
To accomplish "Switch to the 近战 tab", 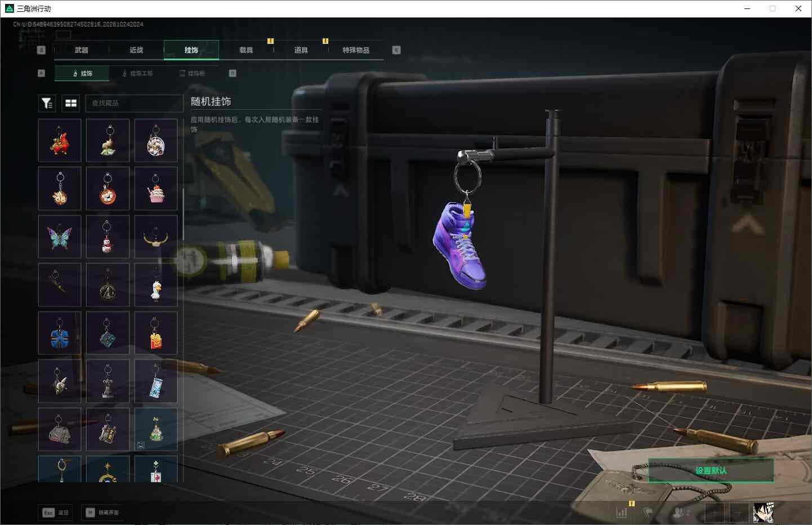I will pyautogui.click(x=136, y=50).
